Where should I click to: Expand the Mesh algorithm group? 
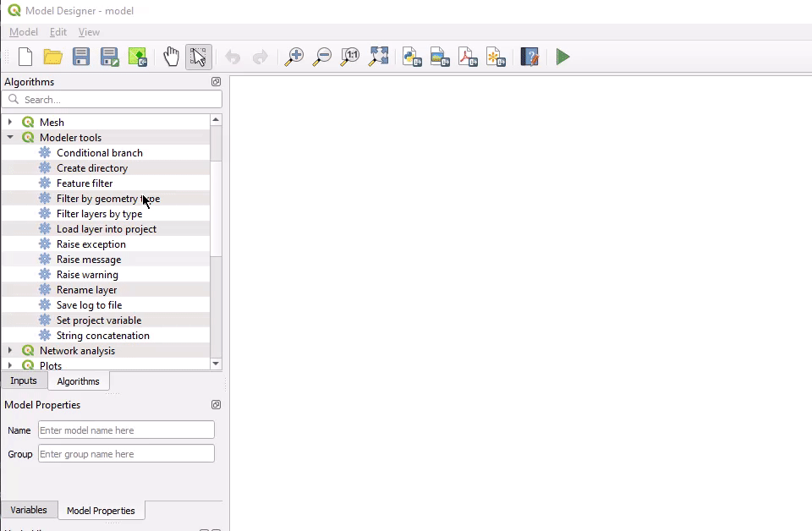pyautogui.click(x=10, y=123)
